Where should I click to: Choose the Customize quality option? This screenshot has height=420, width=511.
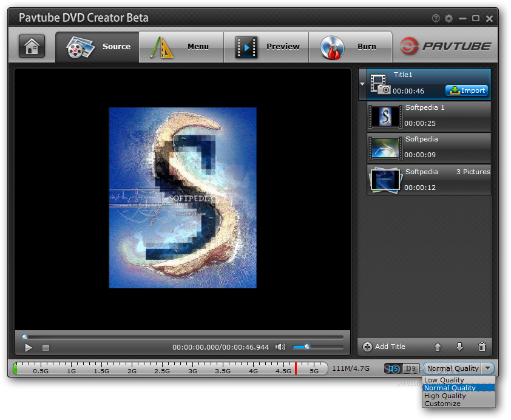coord(442,404)
